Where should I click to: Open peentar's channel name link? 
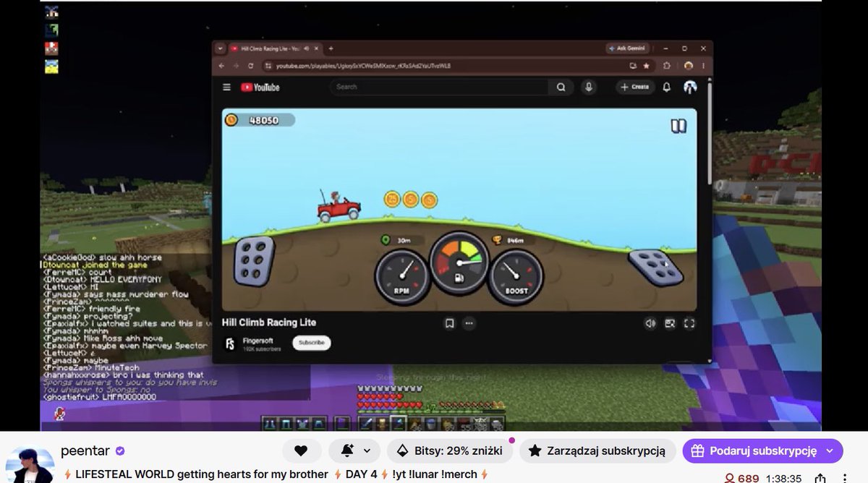[x=85, y=450]
